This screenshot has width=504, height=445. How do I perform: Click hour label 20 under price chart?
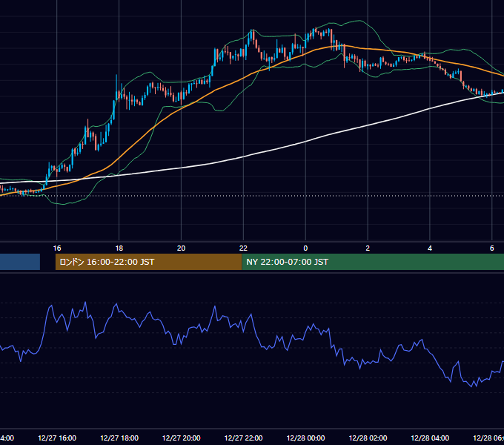[x=182, y=248]
